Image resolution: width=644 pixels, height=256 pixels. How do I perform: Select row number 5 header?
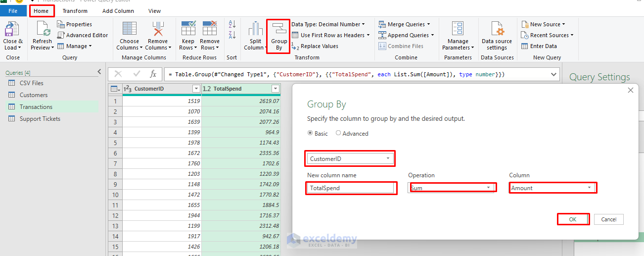[115, 143]
